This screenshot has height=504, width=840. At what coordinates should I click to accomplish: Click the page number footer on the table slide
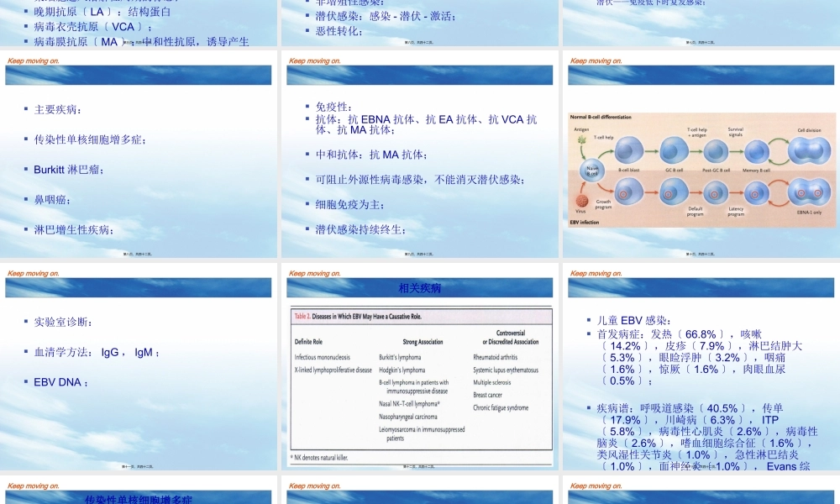tap(420, 464)
